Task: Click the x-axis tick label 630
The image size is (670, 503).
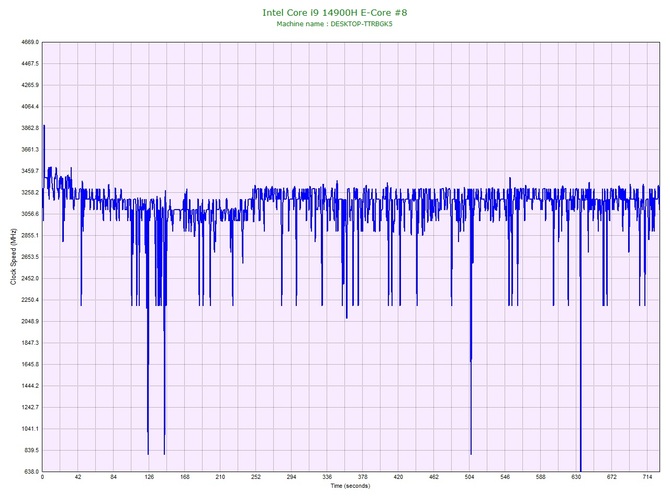Action: click(x=576, y=477)
